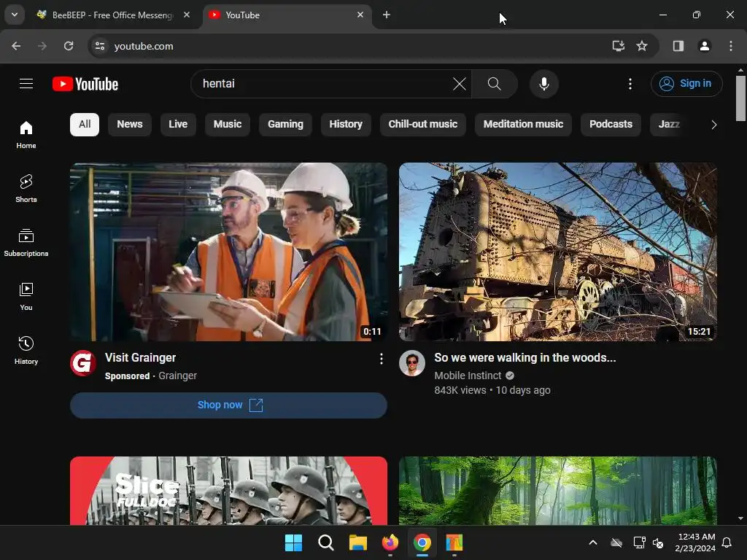Click the Shop now button
The width and height of the screenshot is (747, 560).
coord(228,405)
